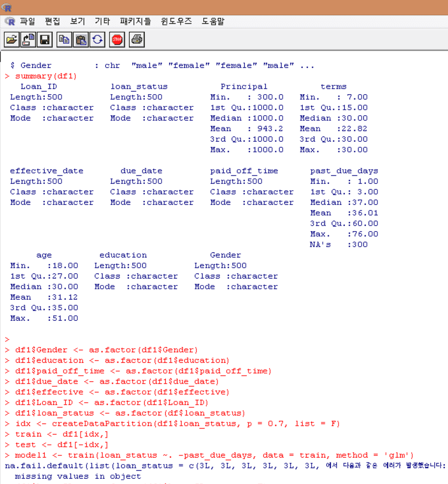Click the terms Min. 7.00 value
The width and height of the screenshot is (448, 484).
[x=357, y=97]
